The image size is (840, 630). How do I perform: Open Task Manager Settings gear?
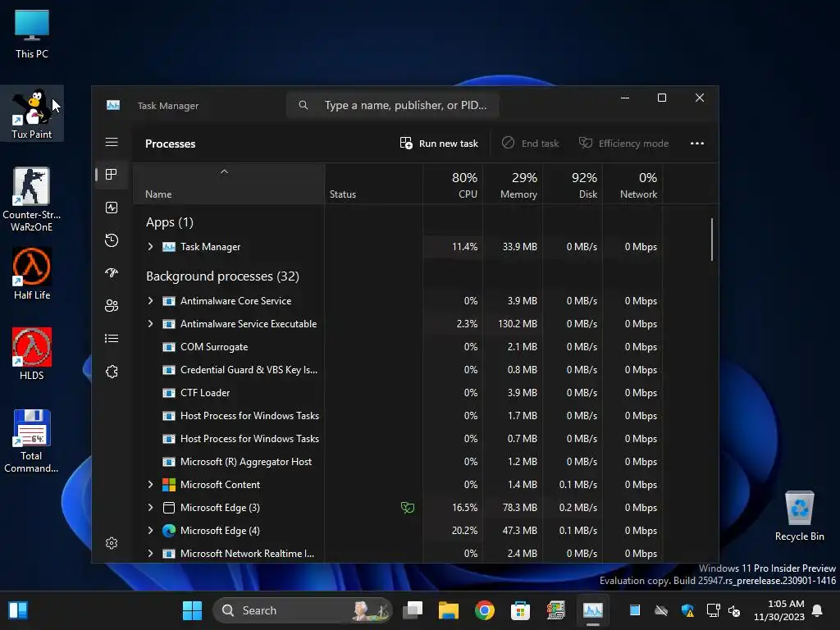coord(112,543)
